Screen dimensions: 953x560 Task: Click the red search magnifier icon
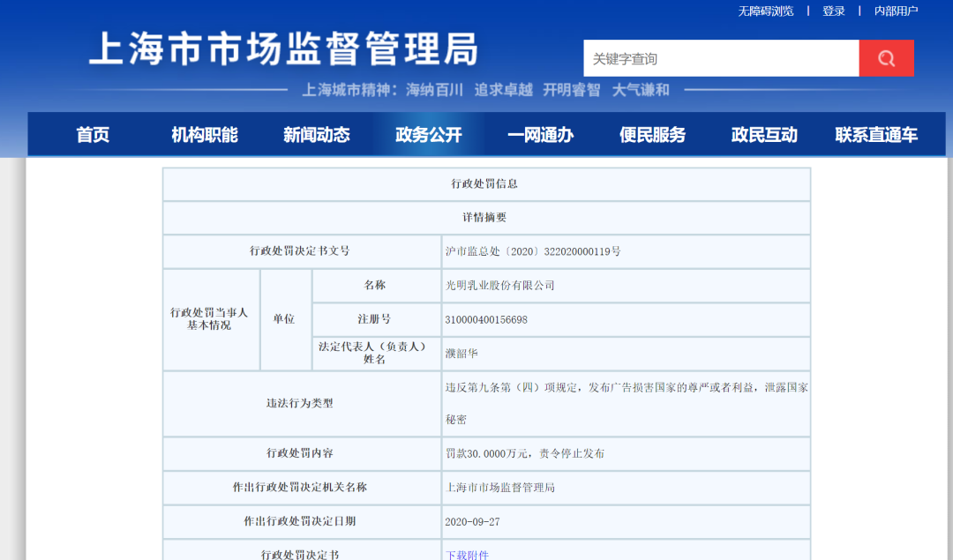coord(886,58)
